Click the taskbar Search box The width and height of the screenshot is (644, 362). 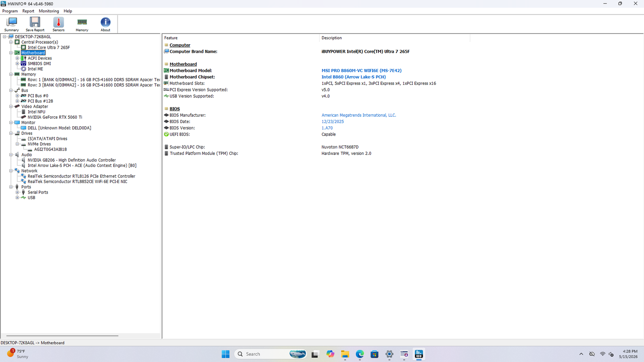271,354
